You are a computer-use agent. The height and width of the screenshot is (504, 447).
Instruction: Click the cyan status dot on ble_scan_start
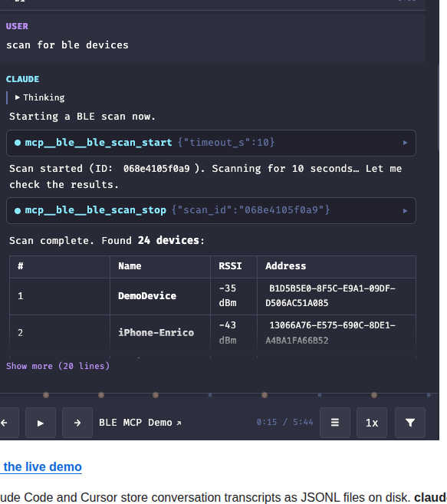click(x=18, y=143)
